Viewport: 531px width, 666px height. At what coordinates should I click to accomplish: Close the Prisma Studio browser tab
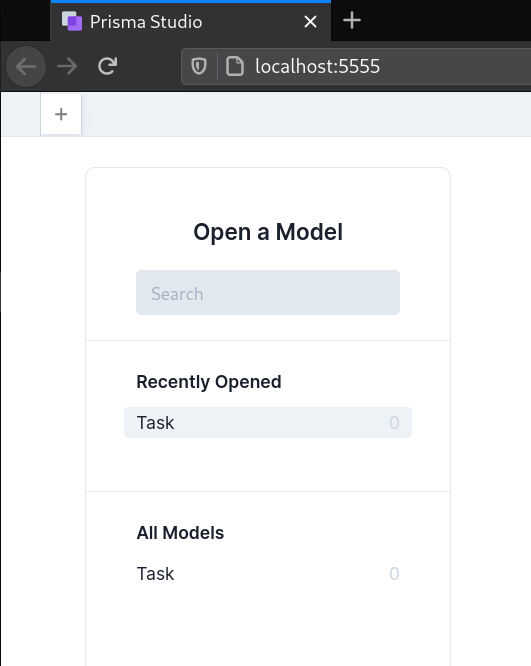click(311, 22)
